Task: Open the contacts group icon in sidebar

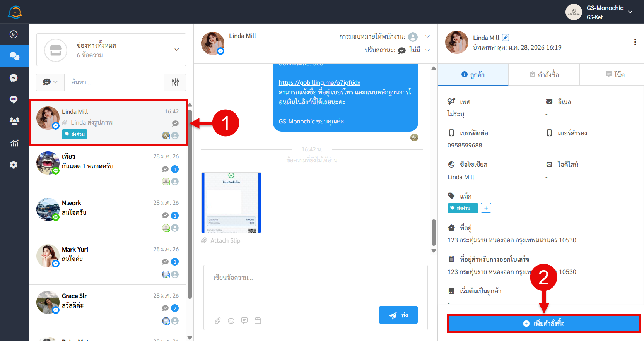Action: 14,121
